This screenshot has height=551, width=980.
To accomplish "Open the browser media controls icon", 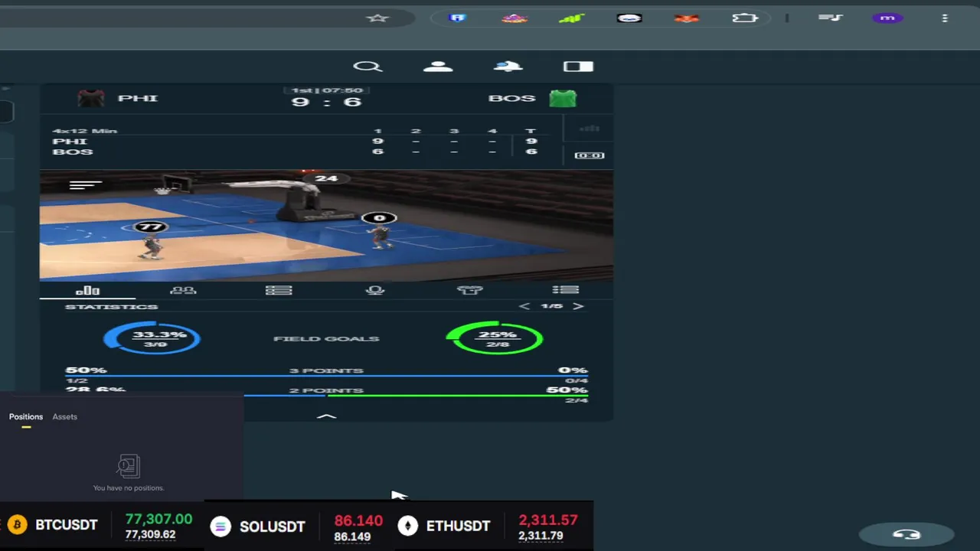I will point(831,18).
